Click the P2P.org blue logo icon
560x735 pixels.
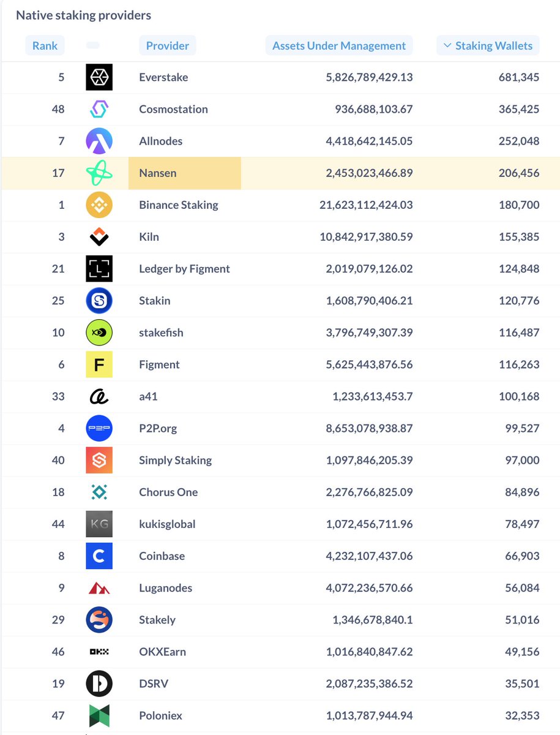point(99,428)
